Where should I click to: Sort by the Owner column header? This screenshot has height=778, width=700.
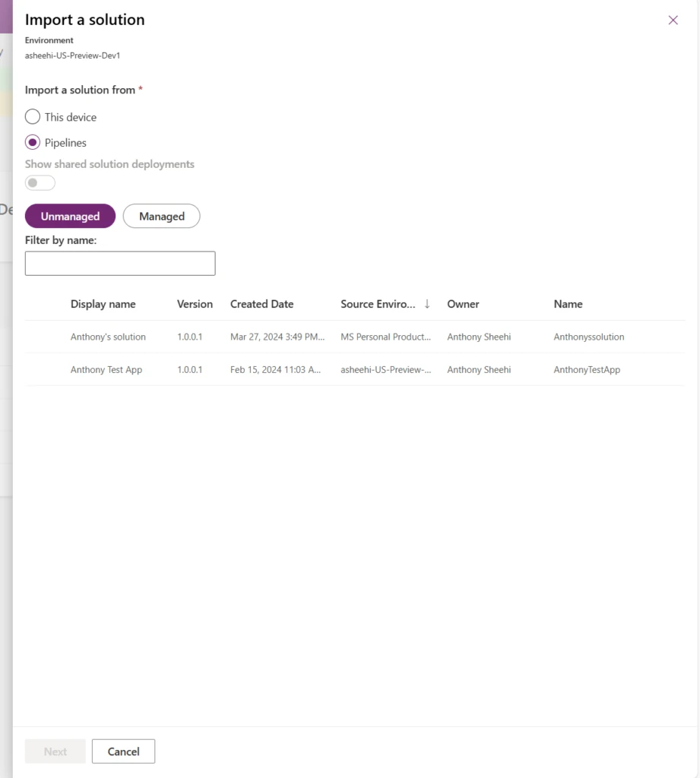pos(463,304)
